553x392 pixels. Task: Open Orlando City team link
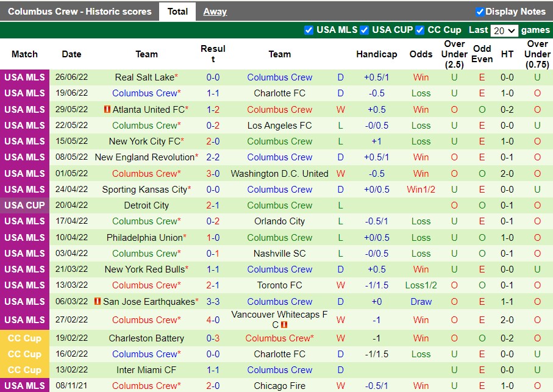(x=279, y=221)
